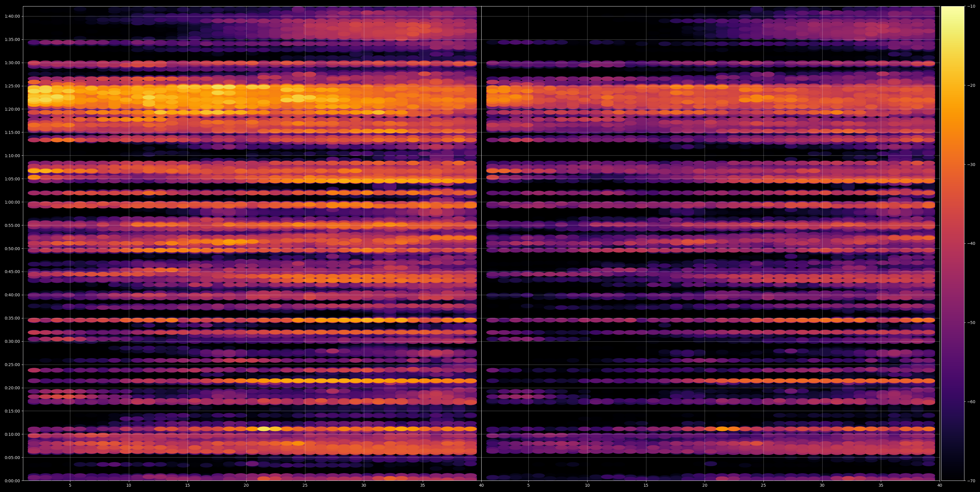Select the 1:30:00 time label
The width and height of the screenshot is (980, 492).
pyautogui.click(x=12, y=63)
